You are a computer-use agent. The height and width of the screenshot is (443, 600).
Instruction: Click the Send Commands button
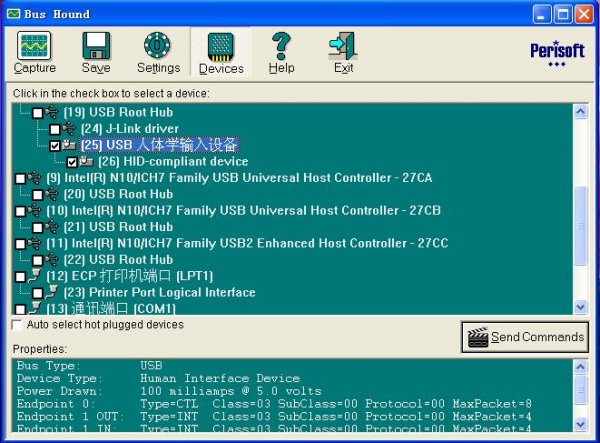[525, 337]
